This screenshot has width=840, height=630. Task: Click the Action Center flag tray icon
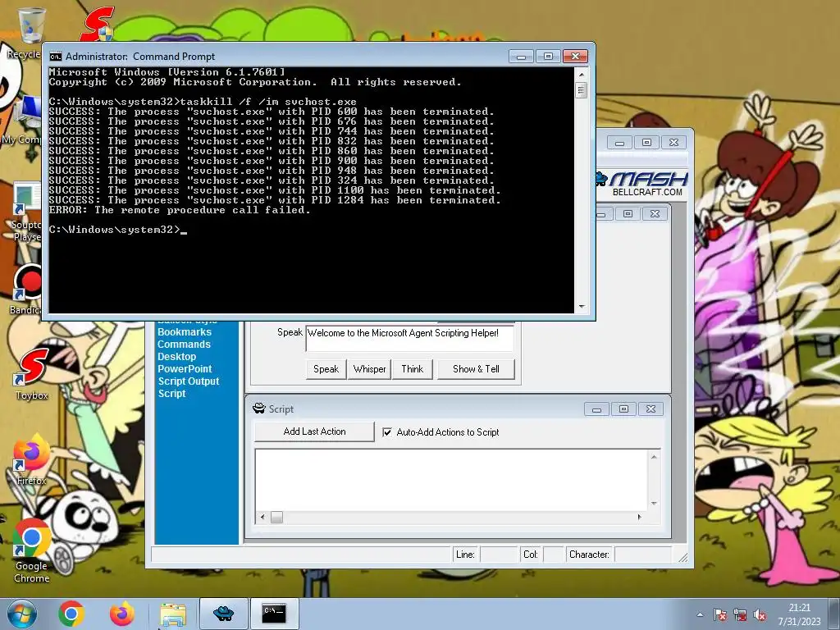click(720, 614)
